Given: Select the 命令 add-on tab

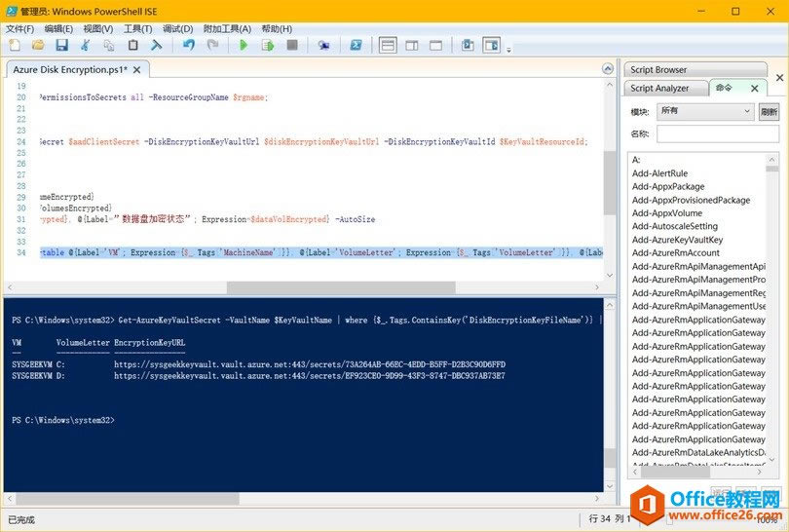Looking at the screenshot, I should pos(724,88).
